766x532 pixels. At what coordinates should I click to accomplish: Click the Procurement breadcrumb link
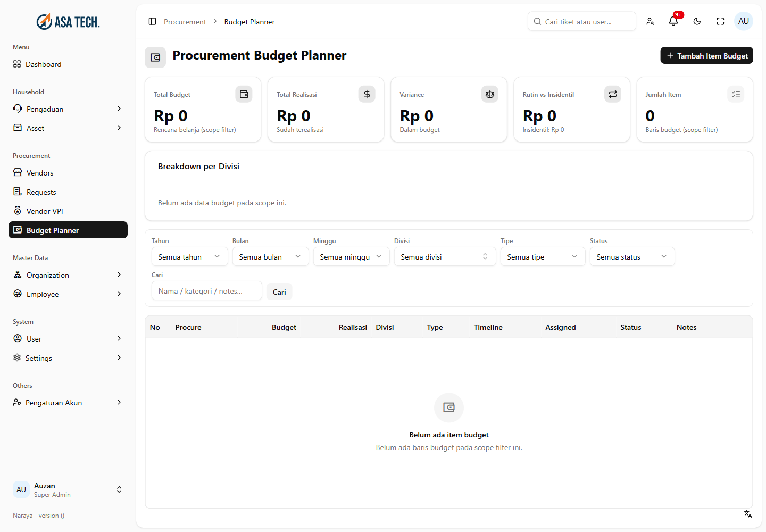185,22
